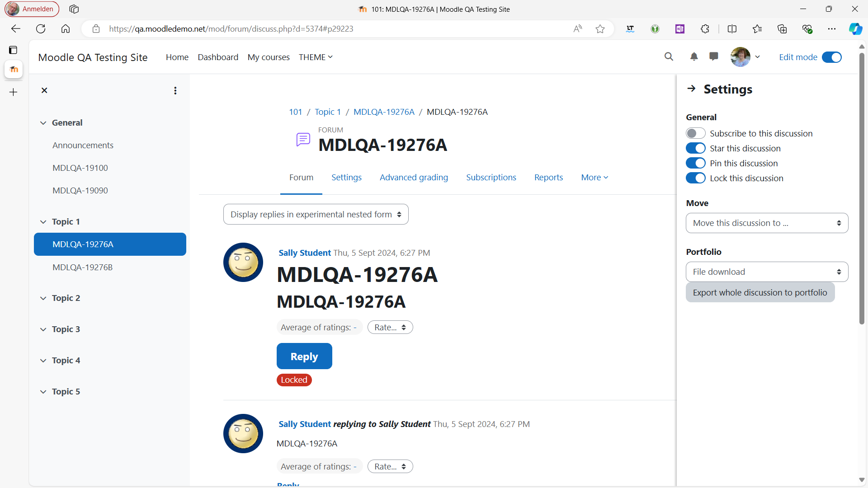Open More dropdown in forum tabs
This screenshot has width=868, height=488.
pos(594,178)
